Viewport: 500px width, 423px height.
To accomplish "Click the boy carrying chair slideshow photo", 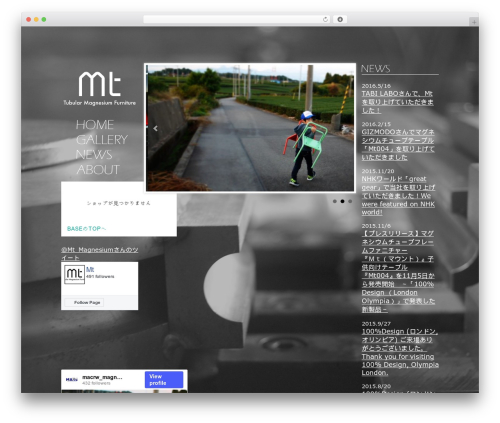I will coord(250,128).
